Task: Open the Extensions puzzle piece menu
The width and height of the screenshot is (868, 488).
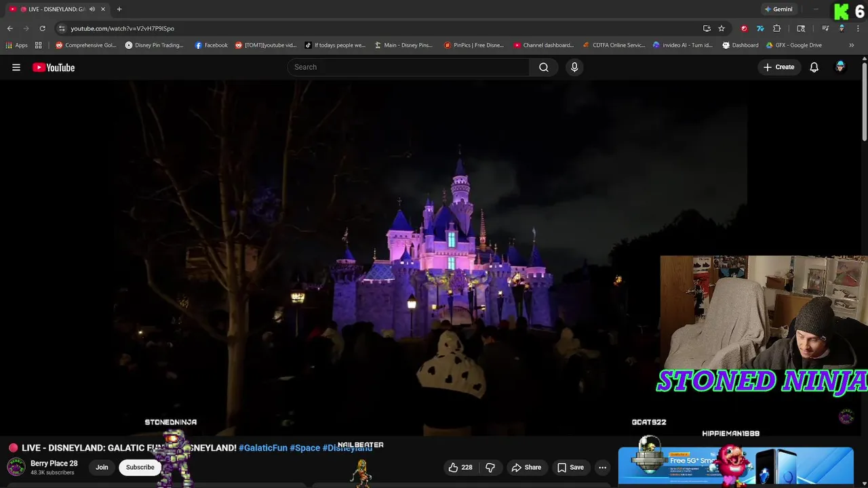Action: pos(777,28)
